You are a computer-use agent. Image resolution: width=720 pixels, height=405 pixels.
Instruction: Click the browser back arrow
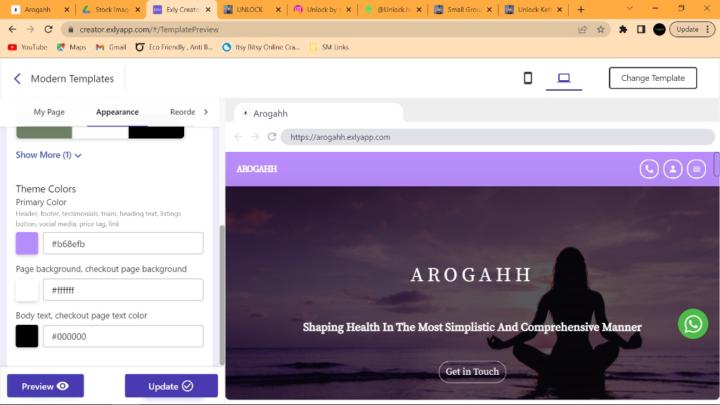pos(12,29)
